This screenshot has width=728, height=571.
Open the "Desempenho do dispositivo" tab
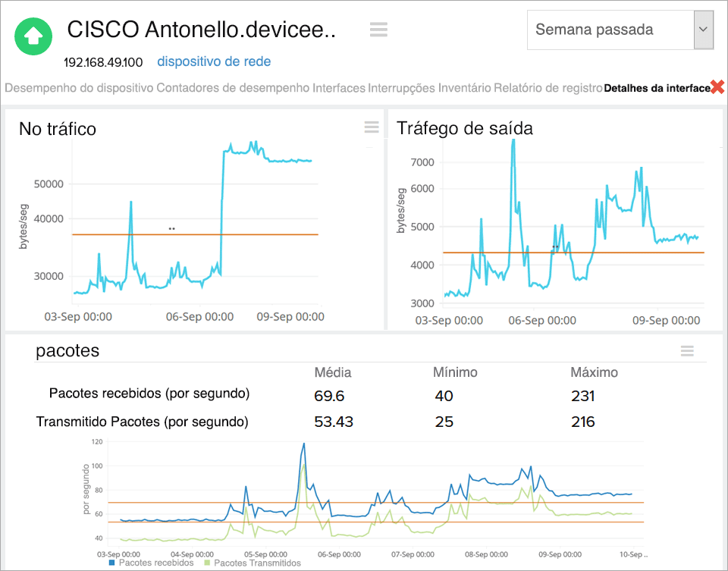tap(76, 89)
